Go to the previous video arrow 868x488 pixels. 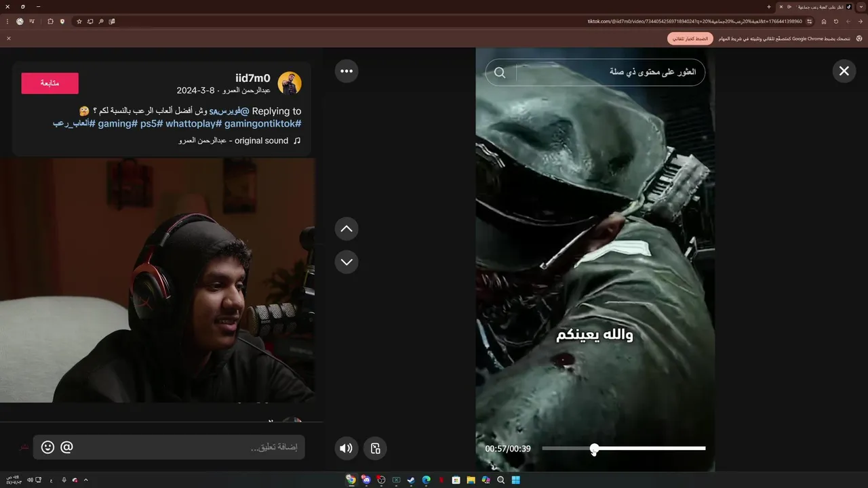[347, 229]
